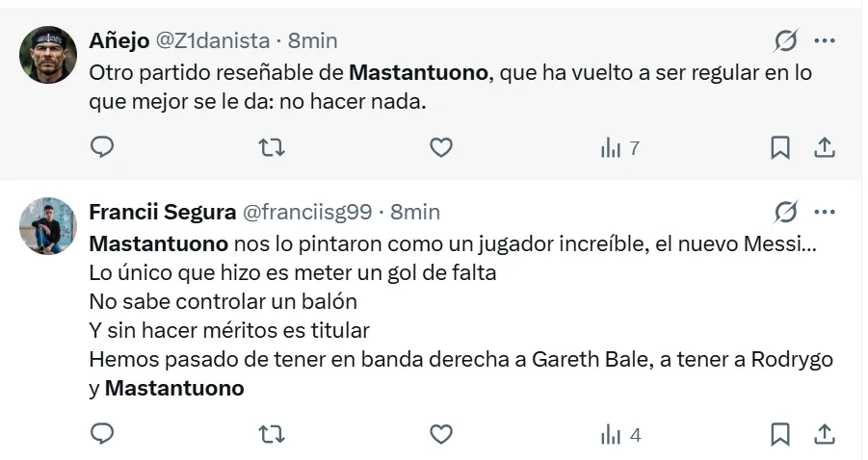Screen dimensions: 868x460
Task: Retweet Francii Segura's post
Action: 273,434
